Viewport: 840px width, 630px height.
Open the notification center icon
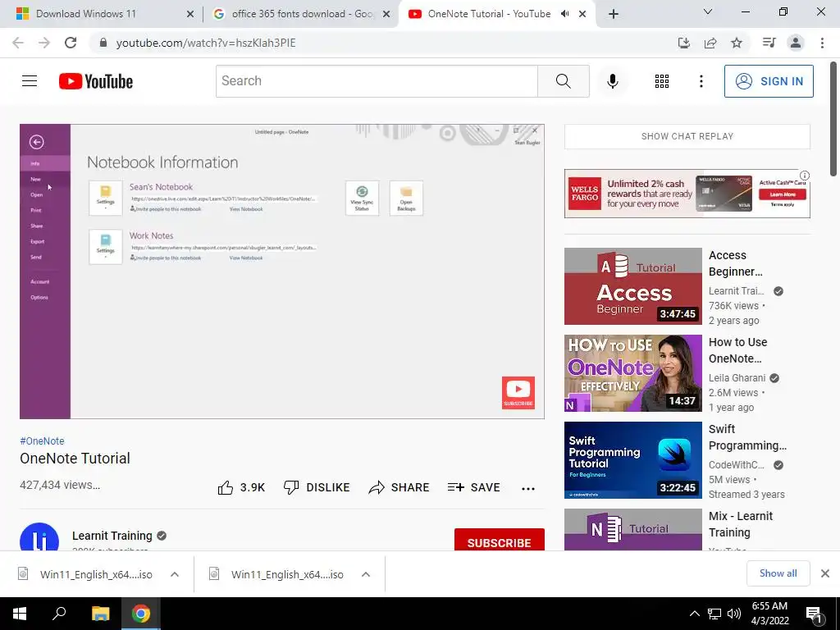point(814,614)
